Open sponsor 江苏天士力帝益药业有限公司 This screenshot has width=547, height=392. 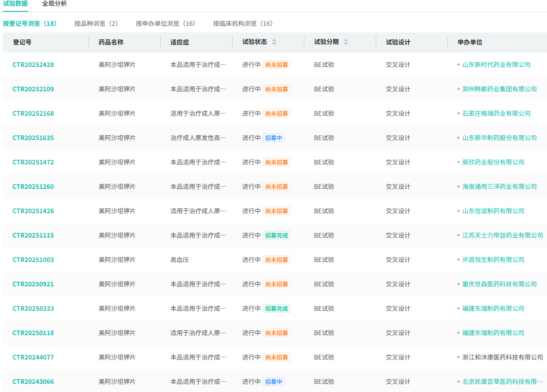click(x=502, y=235)
